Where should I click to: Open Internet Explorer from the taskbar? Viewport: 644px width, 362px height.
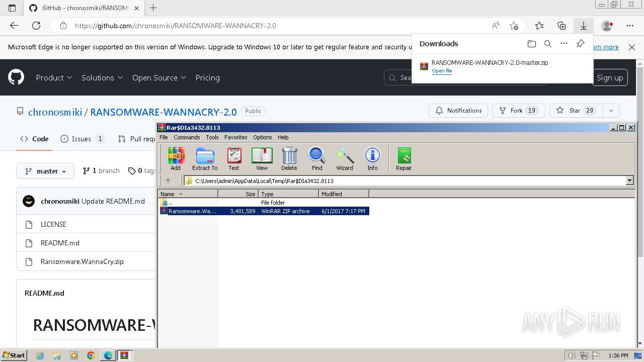[40, 355]
